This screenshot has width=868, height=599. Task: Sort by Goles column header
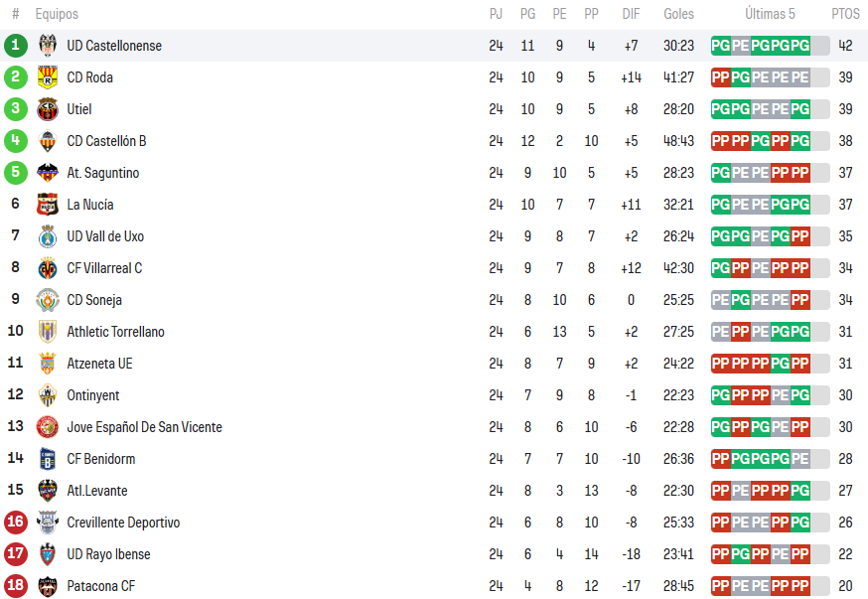point(678,14)
